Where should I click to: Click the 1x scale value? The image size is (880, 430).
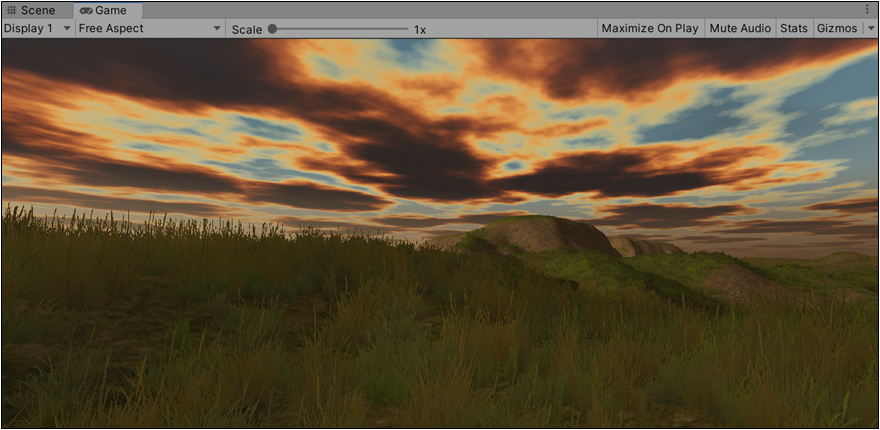420,29
